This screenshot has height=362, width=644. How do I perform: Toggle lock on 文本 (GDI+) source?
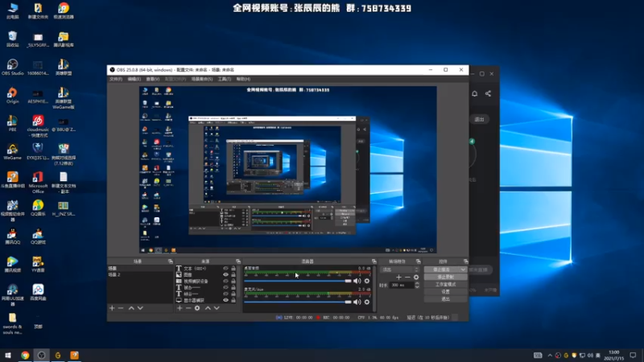point(233,269)
